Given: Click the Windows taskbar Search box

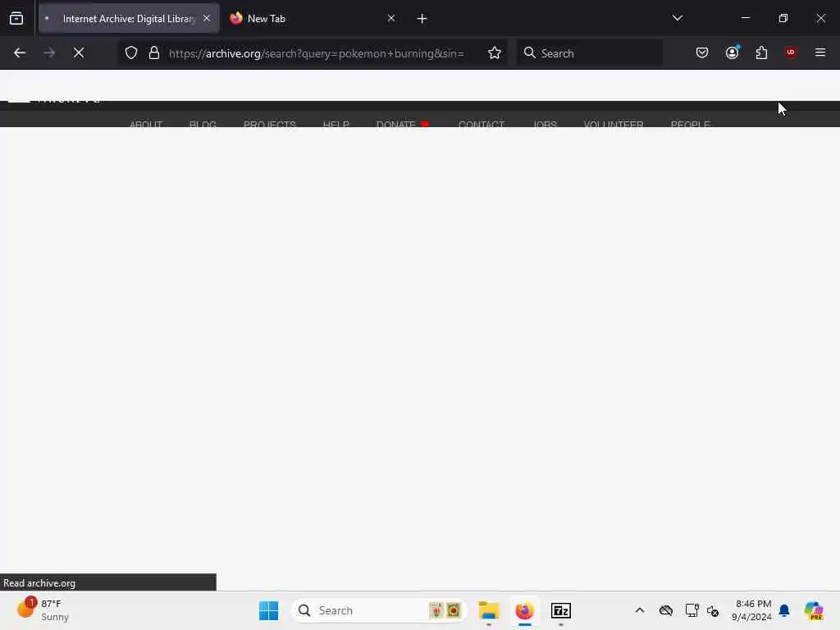Looking at the screenshot, I should click(379, 610).
